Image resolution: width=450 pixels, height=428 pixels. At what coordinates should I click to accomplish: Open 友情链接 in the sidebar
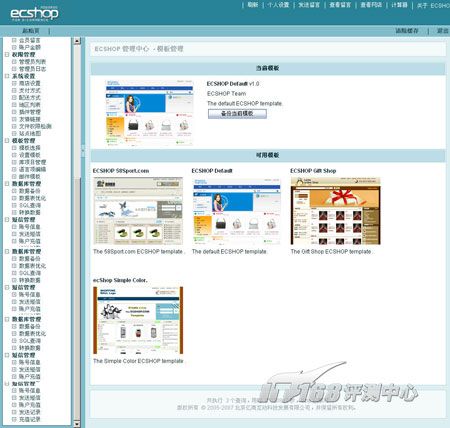pos(30,119)
